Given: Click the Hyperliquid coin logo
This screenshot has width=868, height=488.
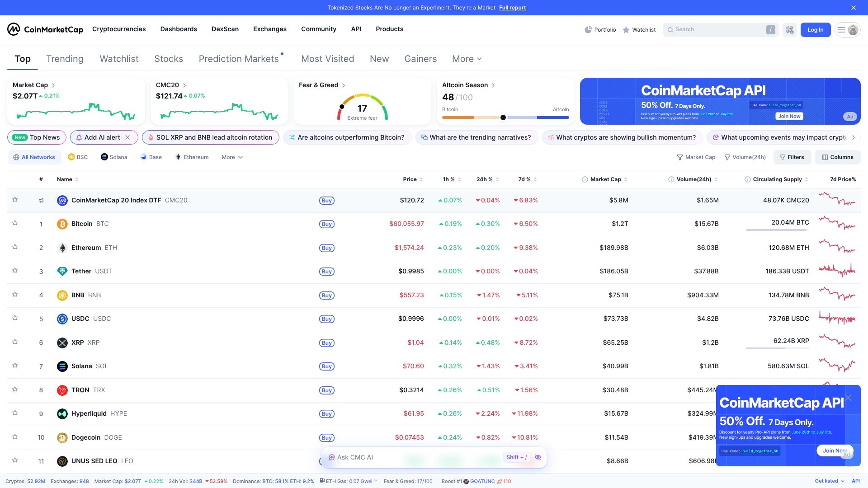Looking at the screenshot, I should point(62,414).
